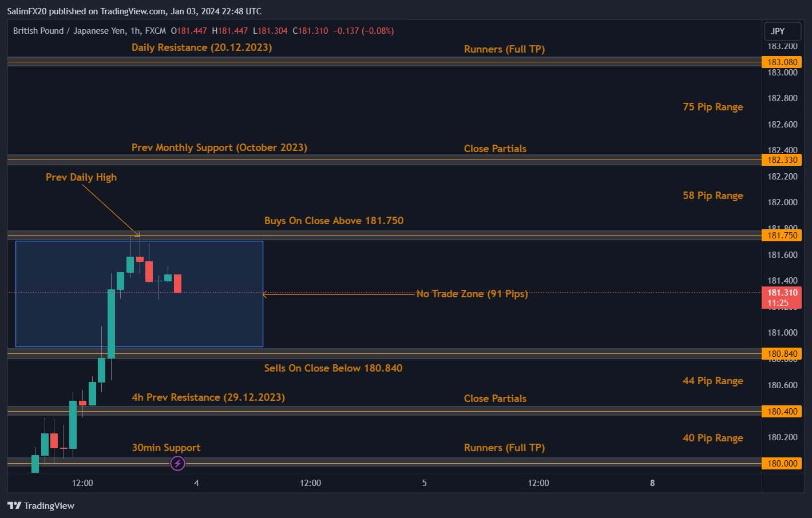Click the 180.840 price label
The image size is (812, 518).
point(782,354)
